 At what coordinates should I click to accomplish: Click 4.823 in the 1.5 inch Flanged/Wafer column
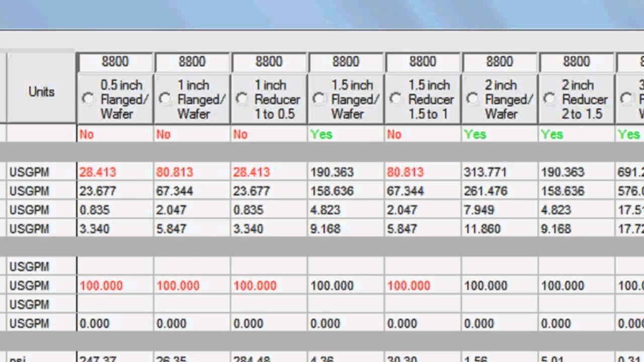click(x=325, y=210)
